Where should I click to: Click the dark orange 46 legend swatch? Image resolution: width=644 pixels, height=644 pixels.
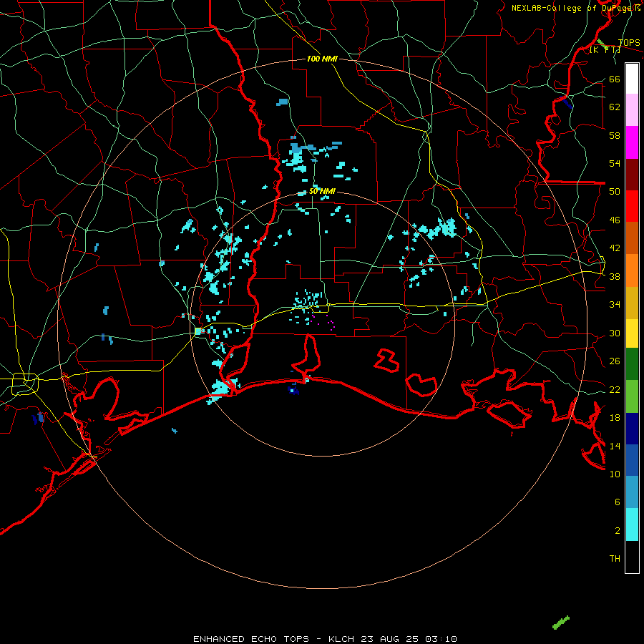pos(632,238)
